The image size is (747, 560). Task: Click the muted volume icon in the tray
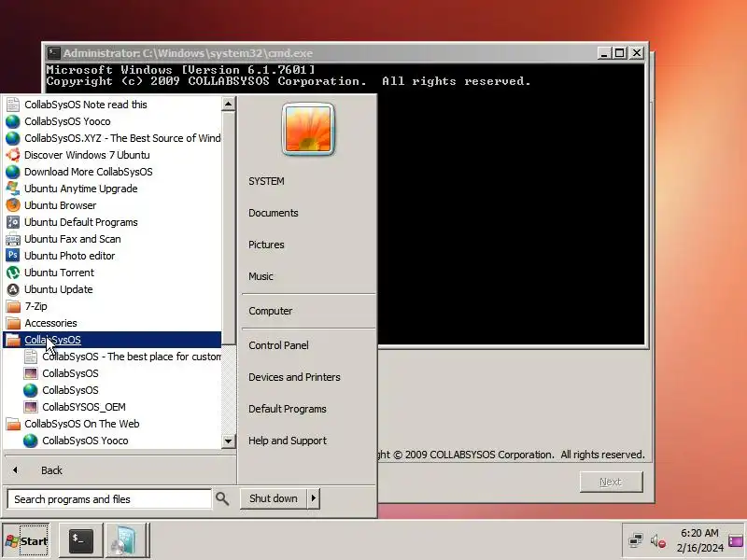point(657,541)
